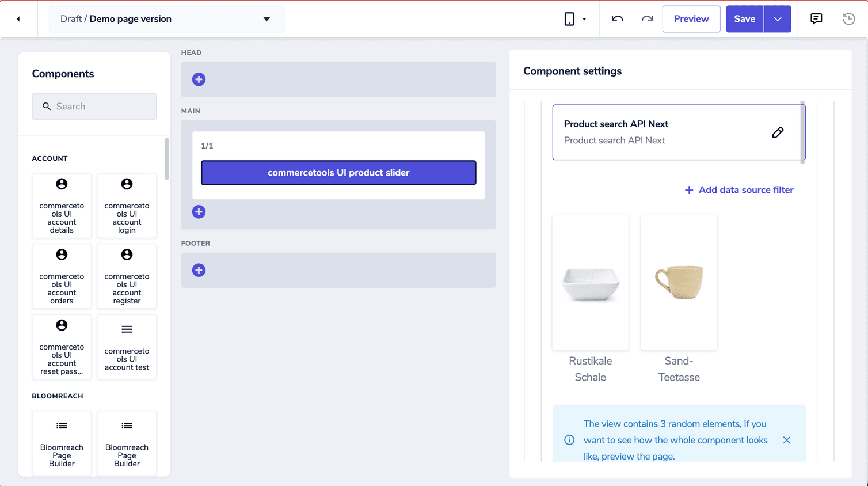
Task: Click the back arrow in the top left
Action: 17,18
